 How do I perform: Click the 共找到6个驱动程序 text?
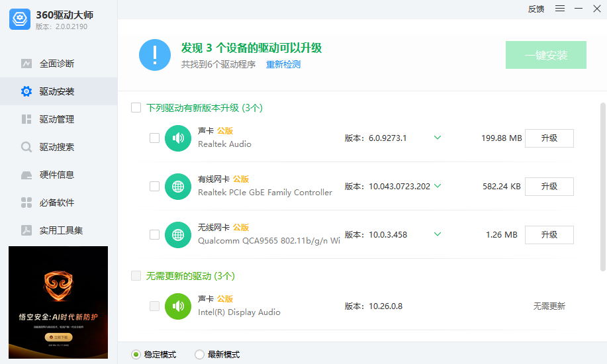pos(218,64)
